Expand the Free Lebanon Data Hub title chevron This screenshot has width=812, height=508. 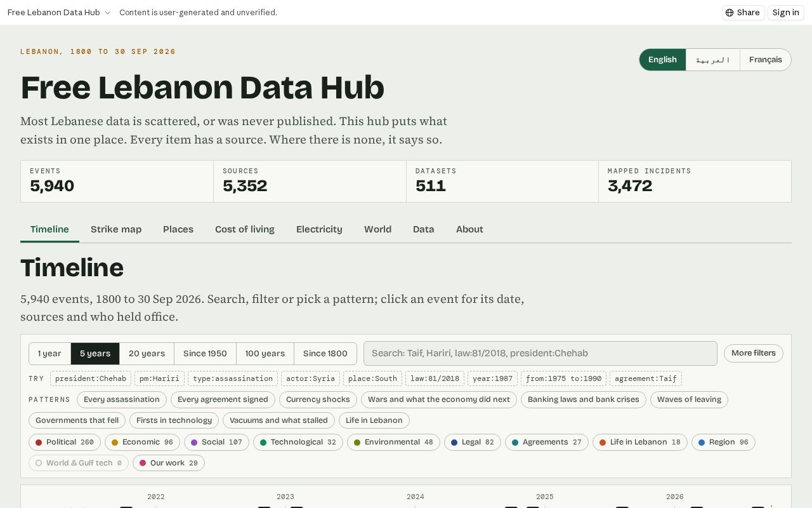pos(107,13)
